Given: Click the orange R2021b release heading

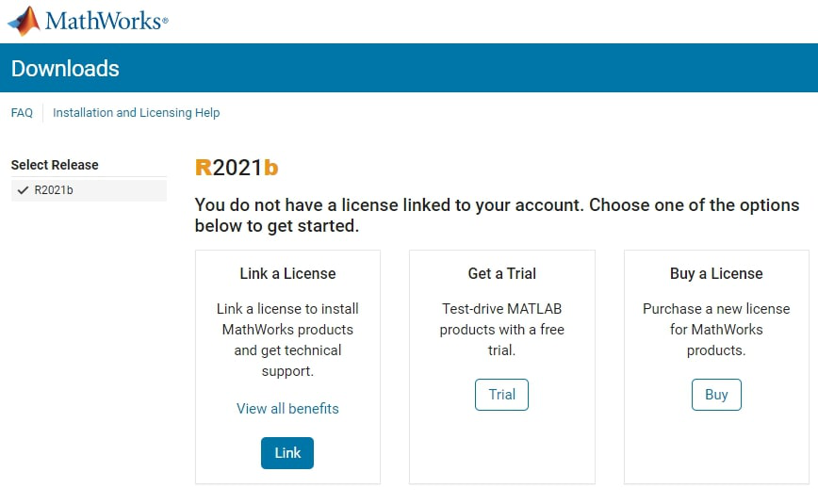Looking at the screenshot, I should tap(237, 168).
